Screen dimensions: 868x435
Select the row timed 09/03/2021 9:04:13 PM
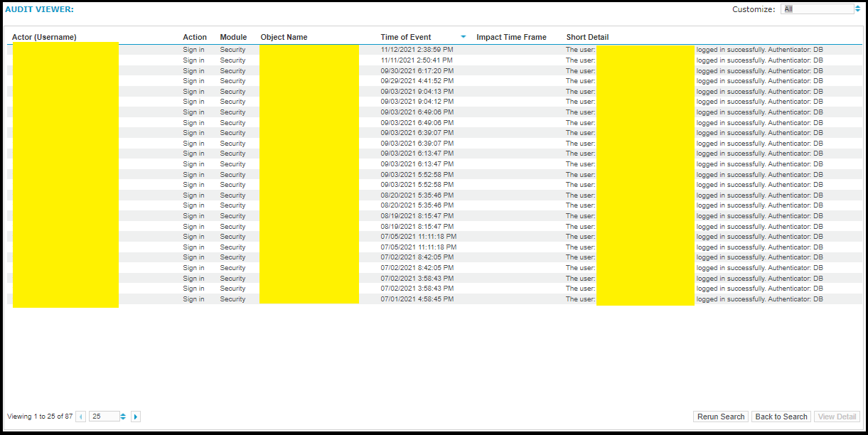[434, 91]
